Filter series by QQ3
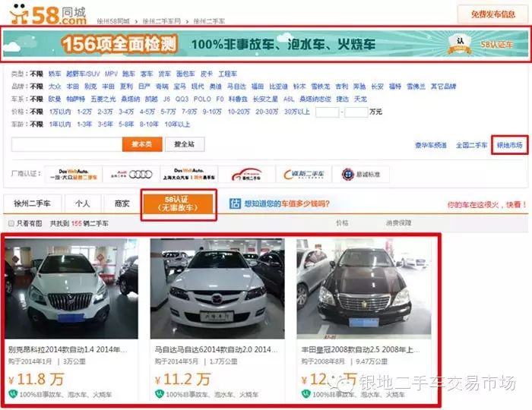Viewport: 532px width, 410px height. click(x=182, y=99)
